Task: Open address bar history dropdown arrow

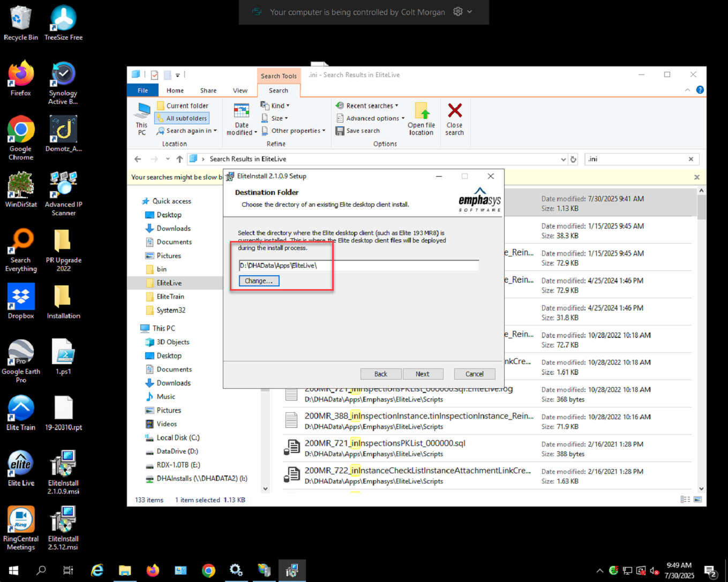Action: pyautogui.click(x=563, y=159)
